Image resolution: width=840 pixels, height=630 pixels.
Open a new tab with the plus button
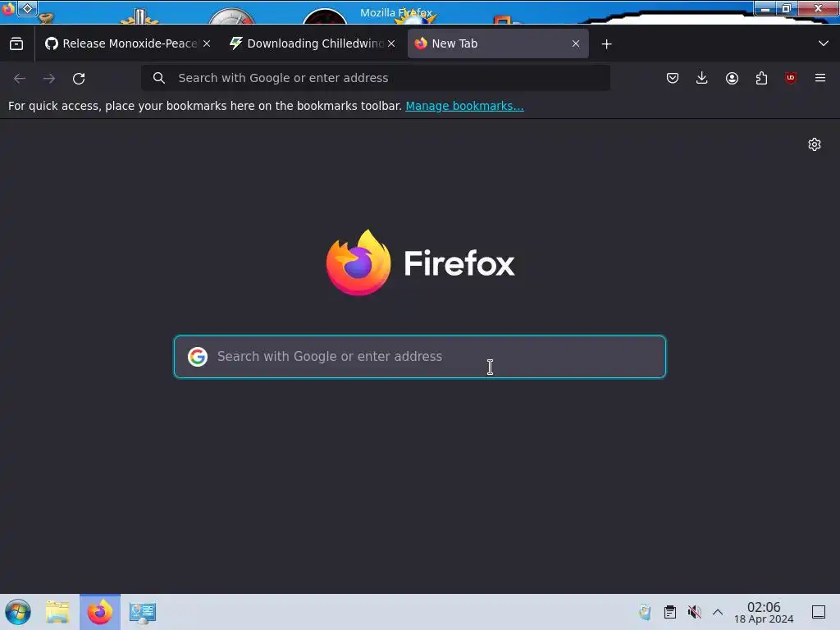[x=606, y=44]
